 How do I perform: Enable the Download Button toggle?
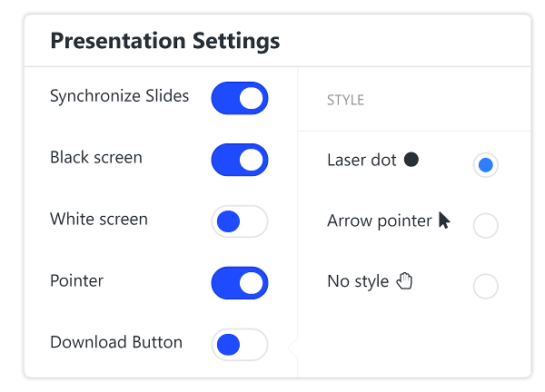coord(240,345)
